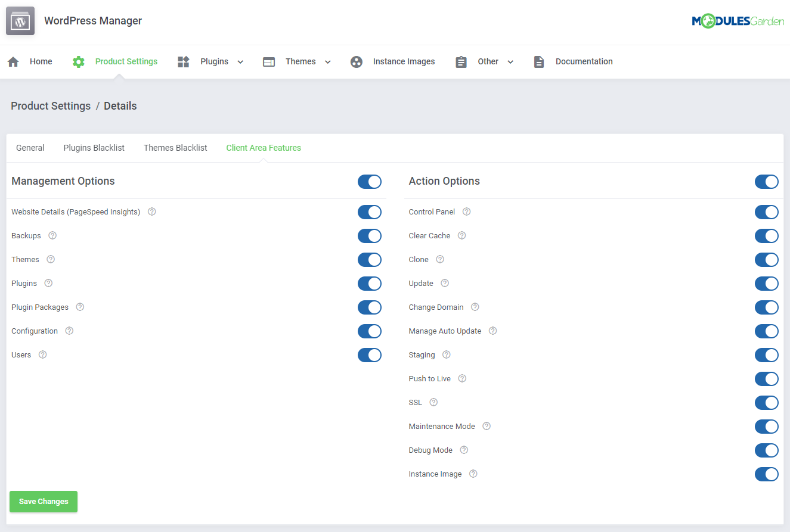Toggle all Management Options switch
This screenshot has height=532, width=790.
tap(370, 182)
